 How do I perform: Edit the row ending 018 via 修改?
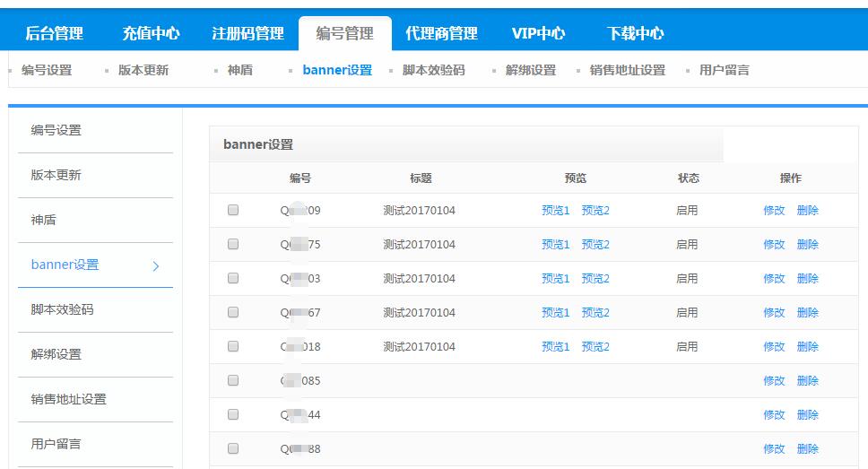coord(774,347)
